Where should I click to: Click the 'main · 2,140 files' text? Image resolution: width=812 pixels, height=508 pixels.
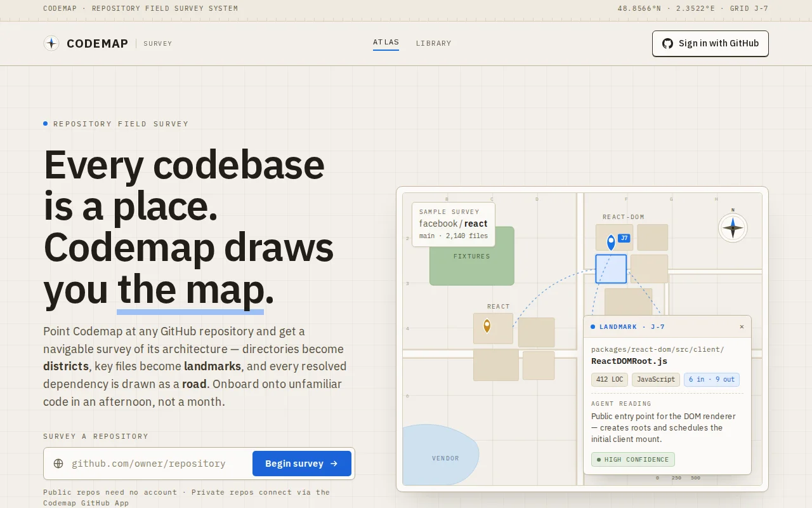click(454, 236)
